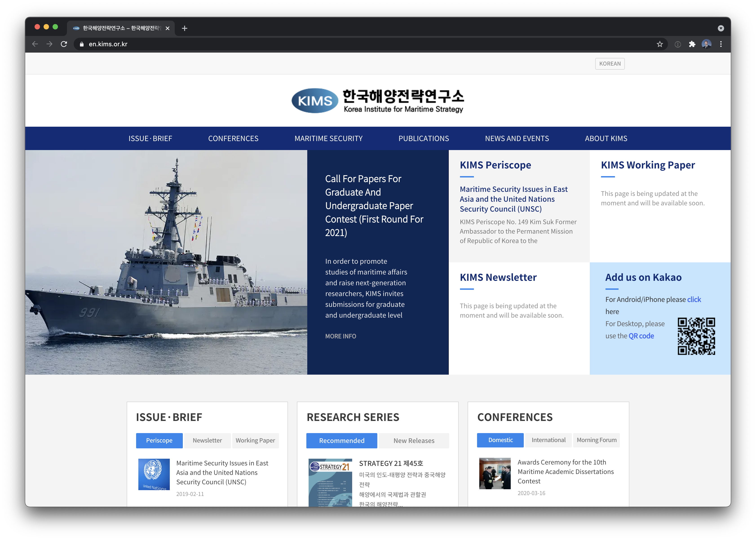The width and height of the screenshot is (756, 540).
Task: Switch to International conferences tab
Action: (x=548, y=440)
